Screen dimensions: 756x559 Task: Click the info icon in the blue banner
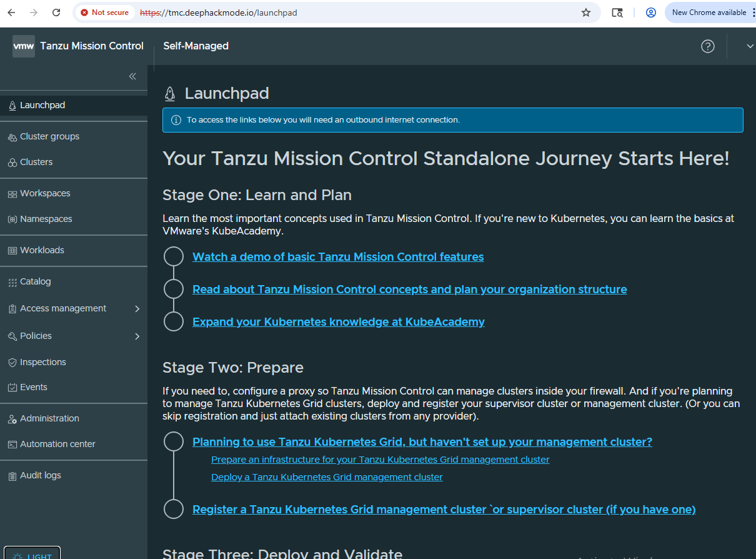point(176,120)
